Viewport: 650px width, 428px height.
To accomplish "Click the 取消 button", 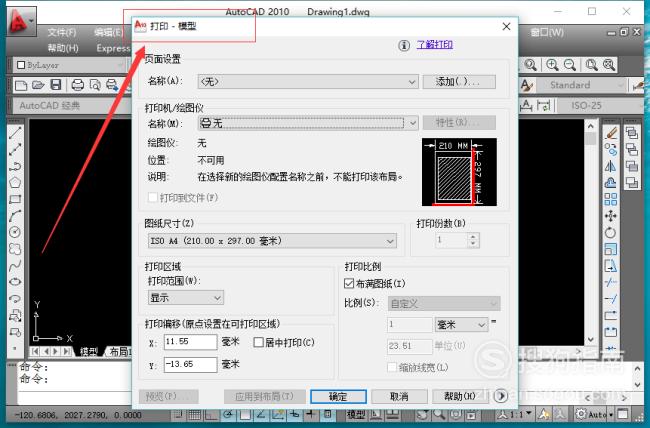I will [399, 396].
